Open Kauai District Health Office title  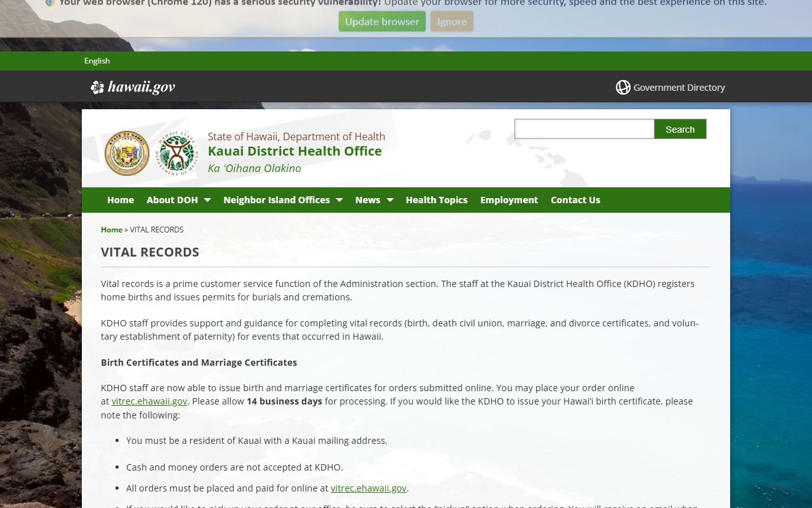(295, 151)
